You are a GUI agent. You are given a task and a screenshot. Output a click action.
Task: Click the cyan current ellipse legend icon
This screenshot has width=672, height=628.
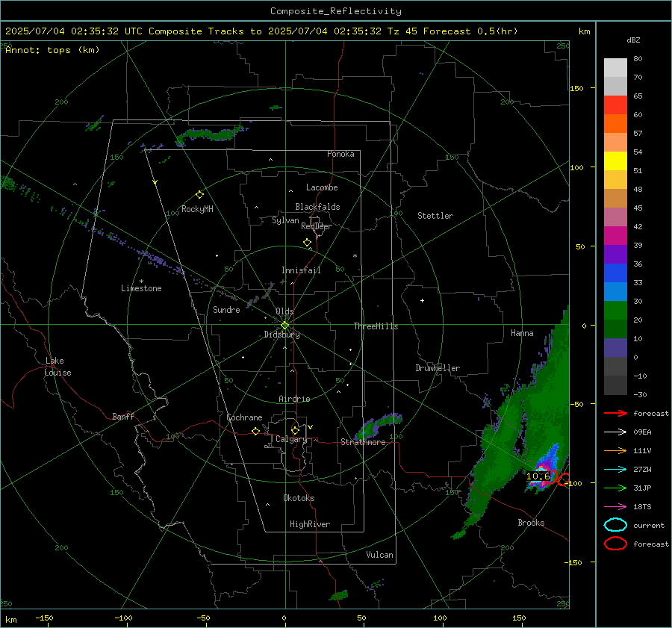point(615,525)
